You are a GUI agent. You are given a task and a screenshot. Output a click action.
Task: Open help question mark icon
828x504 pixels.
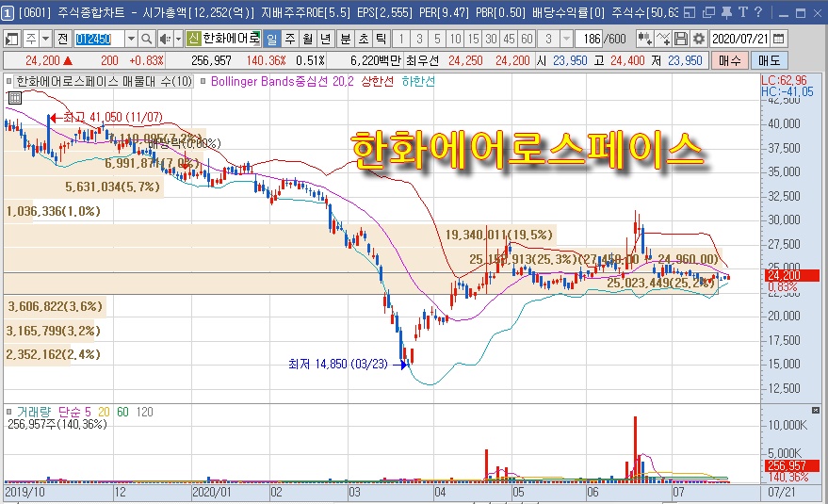pyautogui.click(x=758, y=12)
